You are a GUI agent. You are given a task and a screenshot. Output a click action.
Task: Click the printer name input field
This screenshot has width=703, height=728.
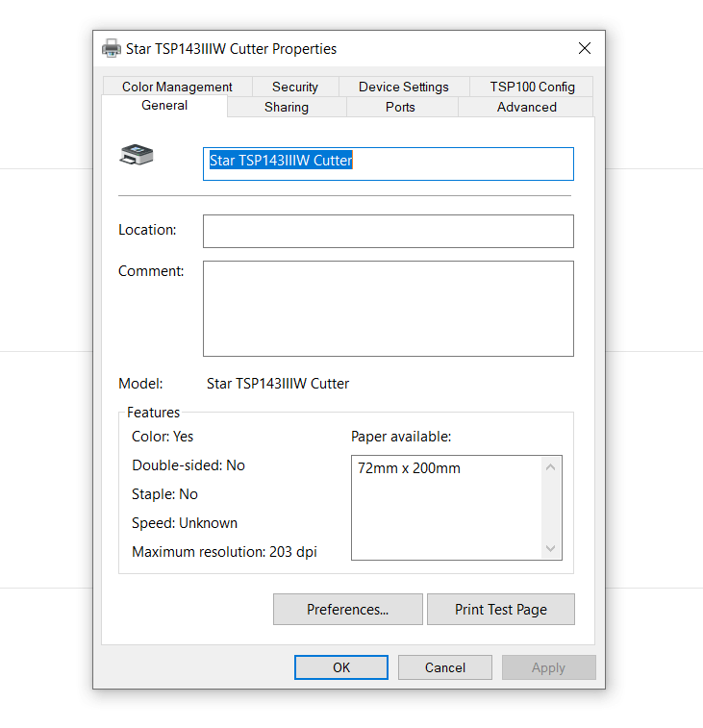coord(389,163)
